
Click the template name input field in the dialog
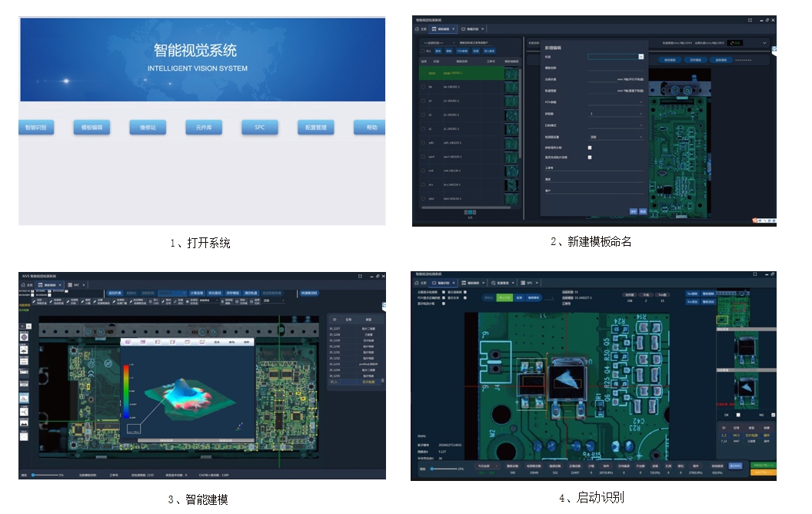tap(616, 68)
